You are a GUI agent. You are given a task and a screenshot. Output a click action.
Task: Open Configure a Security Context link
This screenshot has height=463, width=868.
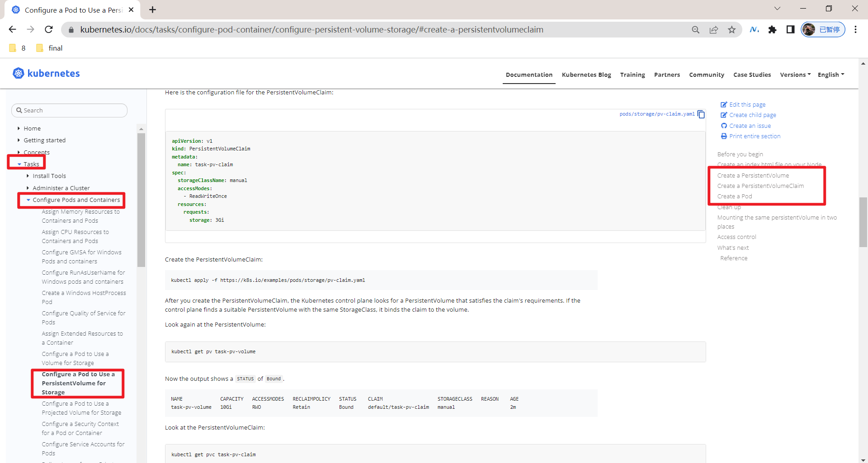80,428
